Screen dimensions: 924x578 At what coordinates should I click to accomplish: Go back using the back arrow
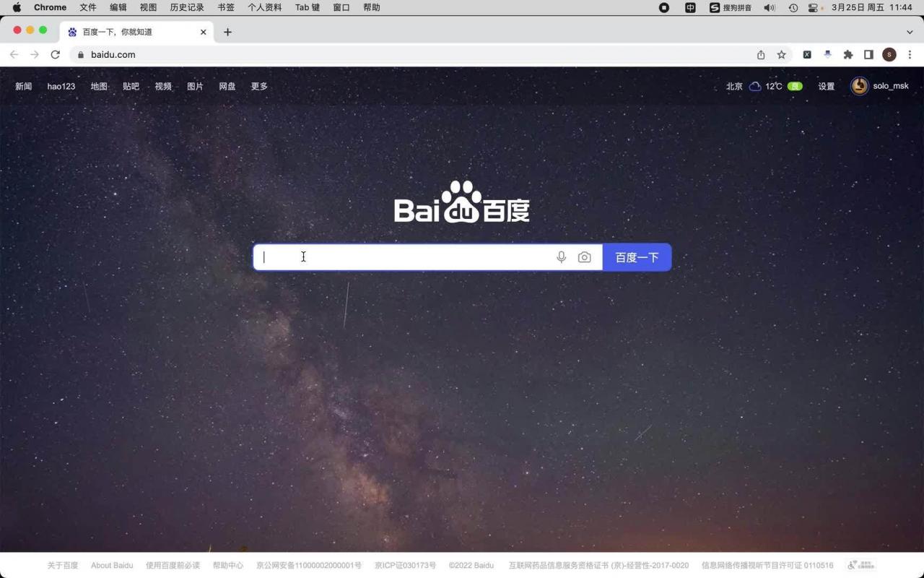point(14,55)
